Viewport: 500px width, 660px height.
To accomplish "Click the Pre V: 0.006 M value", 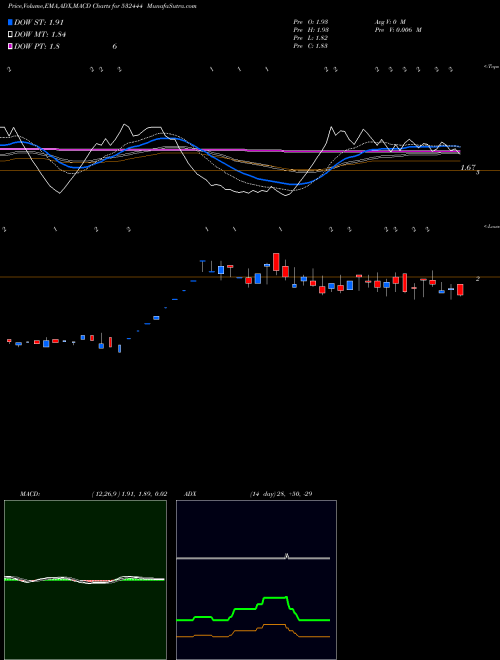I will 397,30.
